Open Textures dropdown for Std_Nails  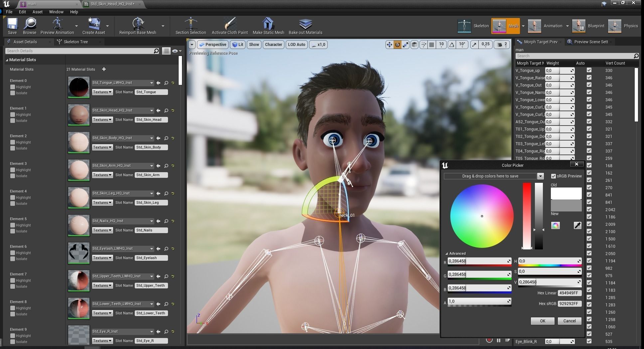102,230
